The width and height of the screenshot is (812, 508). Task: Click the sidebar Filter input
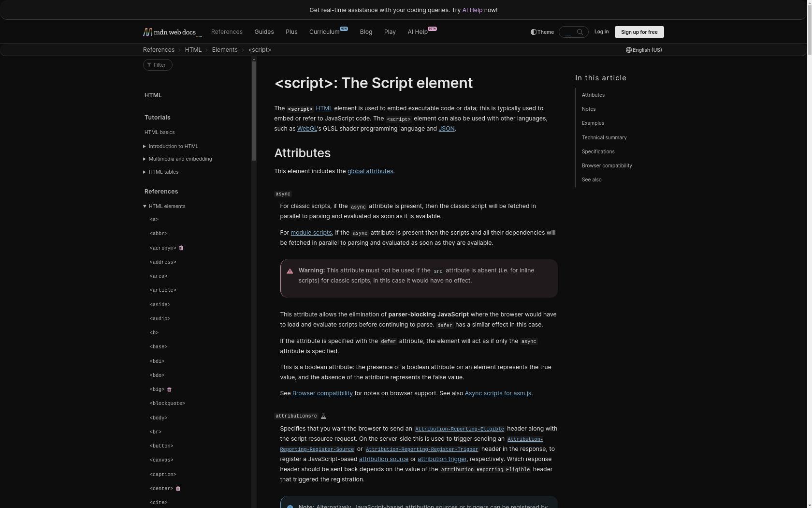pos(158,65)
